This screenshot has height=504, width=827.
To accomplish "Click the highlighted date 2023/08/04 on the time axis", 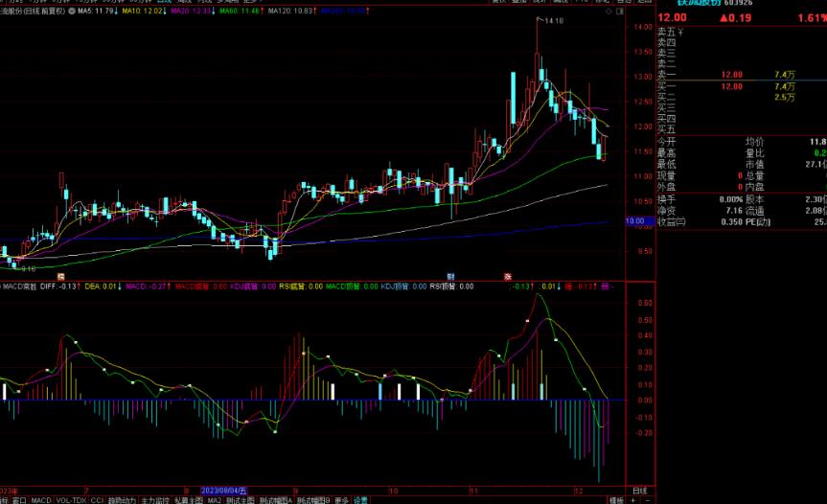I will pos(224,491).
